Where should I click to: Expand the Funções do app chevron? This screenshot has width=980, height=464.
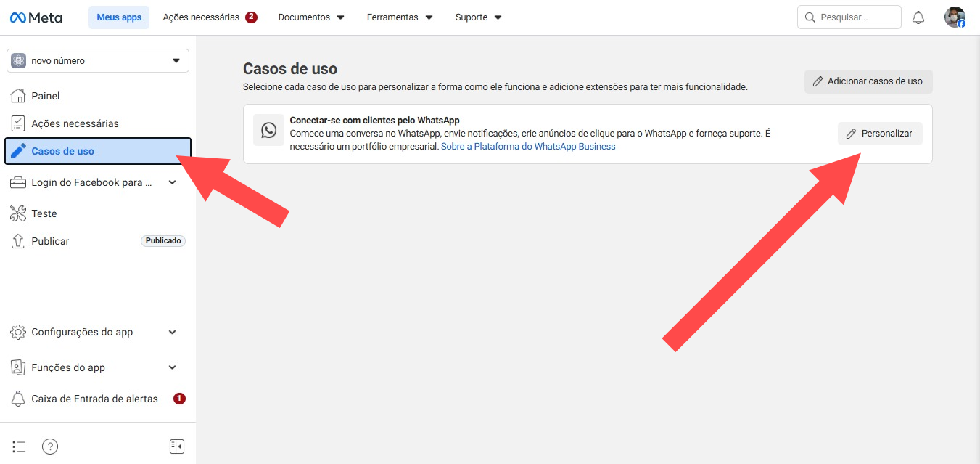pyautogui.click(x=172, y=367)
